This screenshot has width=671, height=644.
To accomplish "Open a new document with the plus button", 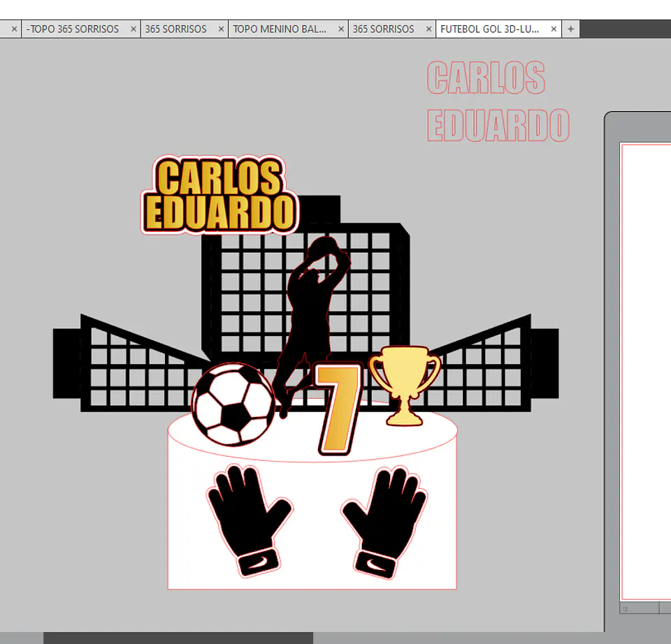I will click(570, 29).
